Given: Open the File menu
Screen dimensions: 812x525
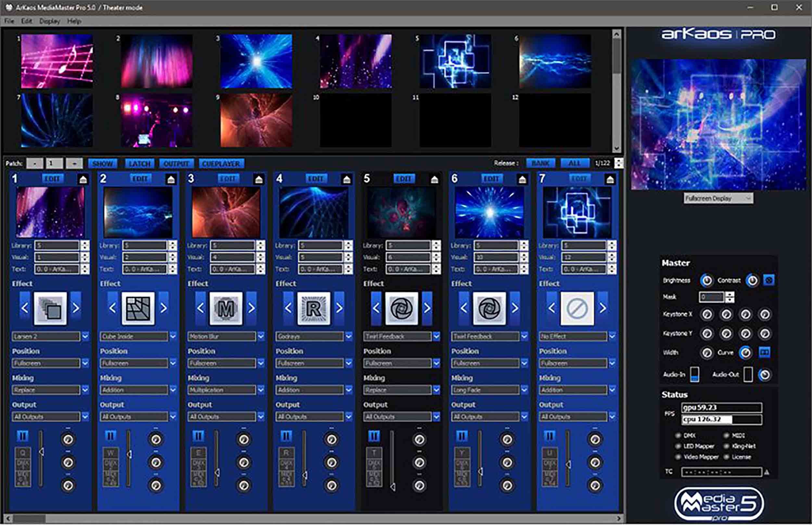Looking at the screenshot, I should click(8, 21).
